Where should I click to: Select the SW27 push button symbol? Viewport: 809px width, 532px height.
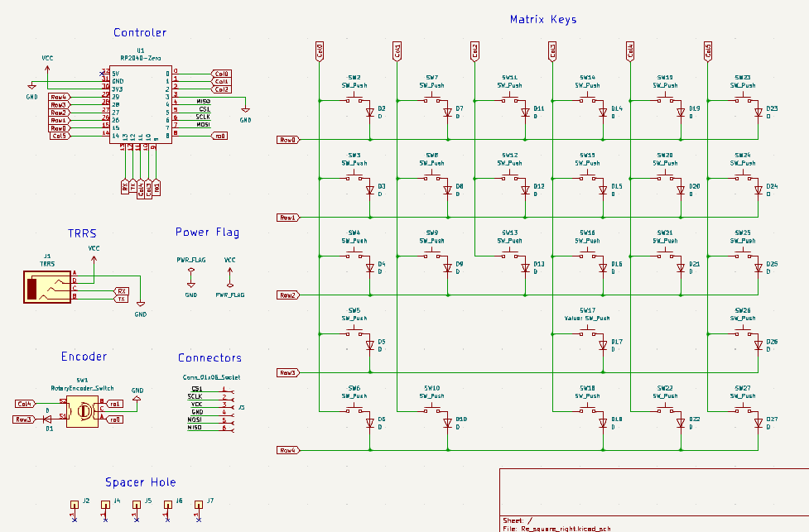tap(742, 411)
